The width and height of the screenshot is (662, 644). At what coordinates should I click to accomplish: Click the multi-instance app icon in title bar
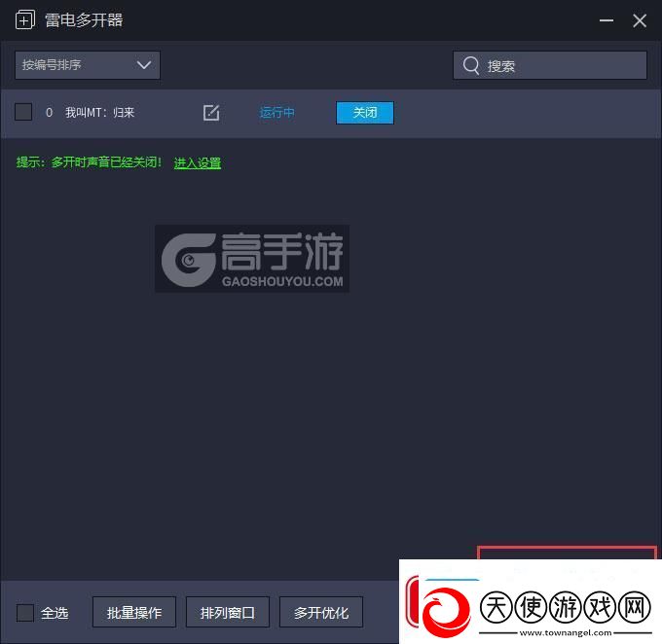coord(25,19)
